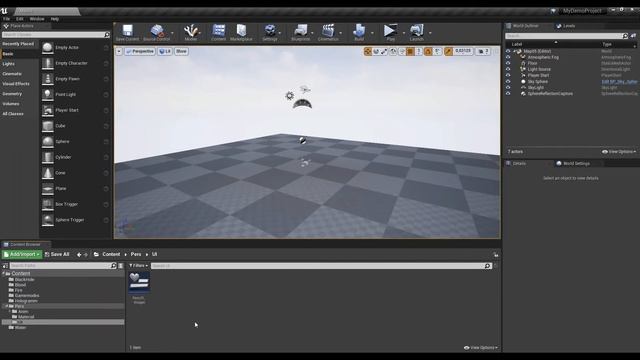Open the viewport options dropdown arrow
The width and height of the screenshot is (640, 360).
pos(119,51)
